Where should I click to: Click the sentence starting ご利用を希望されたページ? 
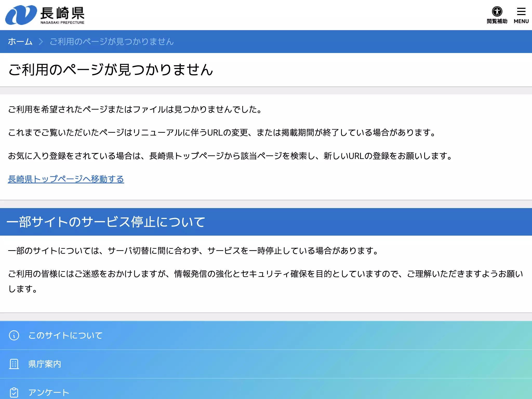click(x=135, y=109)
